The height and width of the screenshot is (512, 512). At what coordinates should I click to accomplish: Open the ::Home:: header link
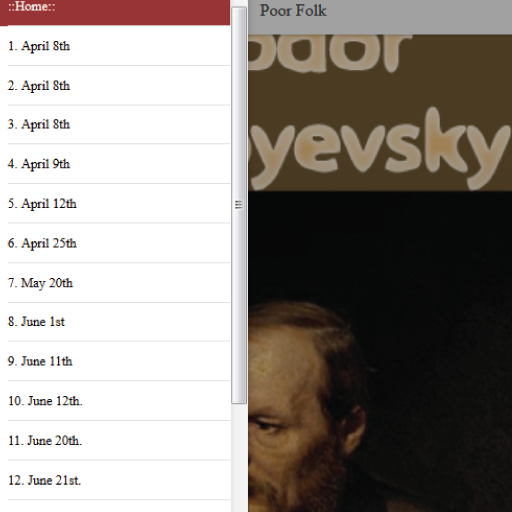tap(32, 6)
